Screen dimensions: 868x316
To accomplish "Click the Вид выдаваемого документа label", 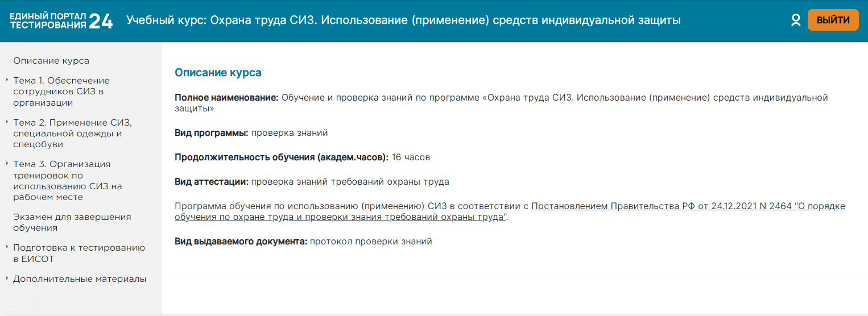I will click(241, 242).
